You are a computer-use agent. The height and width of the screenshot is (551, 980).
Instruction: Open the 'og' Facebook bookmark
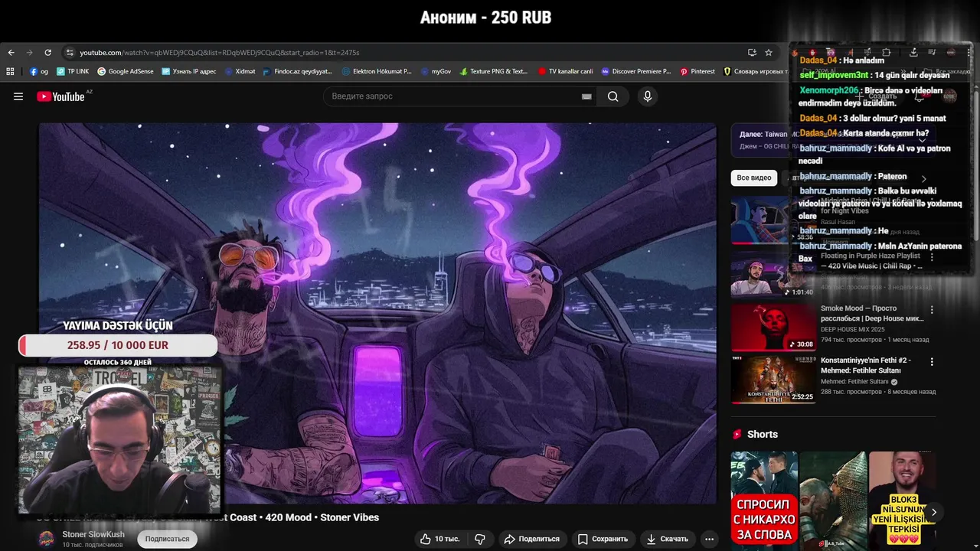[x=39, y=71]
